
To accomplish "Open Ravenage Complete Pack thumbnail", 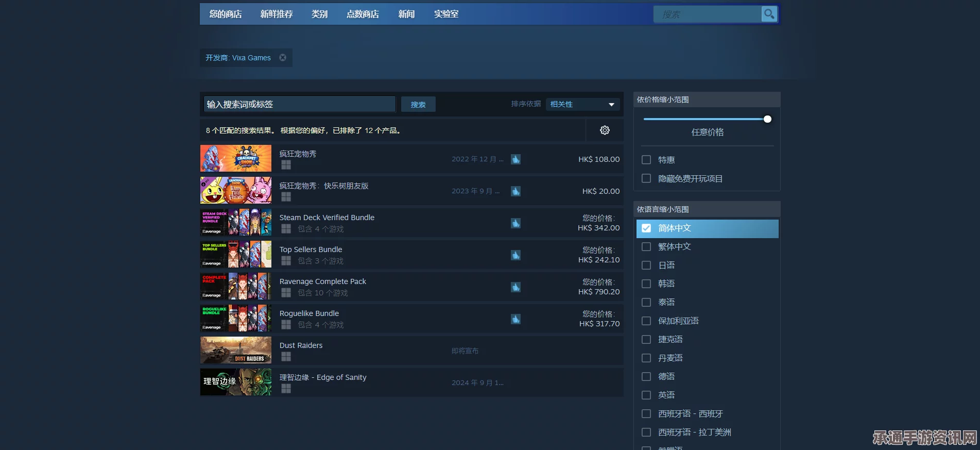I will [236, 286].
